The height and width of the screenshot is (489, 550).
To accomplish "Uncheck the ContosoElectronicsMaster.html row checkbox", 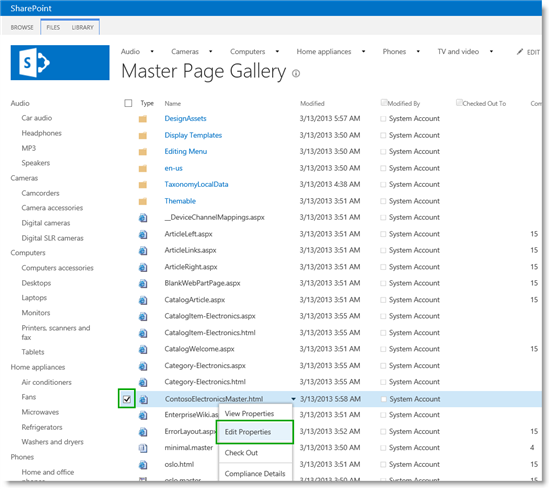I will click(x=127, y=399).
